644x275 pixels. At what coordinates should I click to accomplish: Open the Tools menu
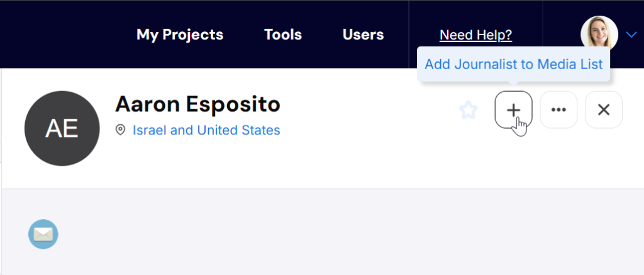click(x=283, y=35)
